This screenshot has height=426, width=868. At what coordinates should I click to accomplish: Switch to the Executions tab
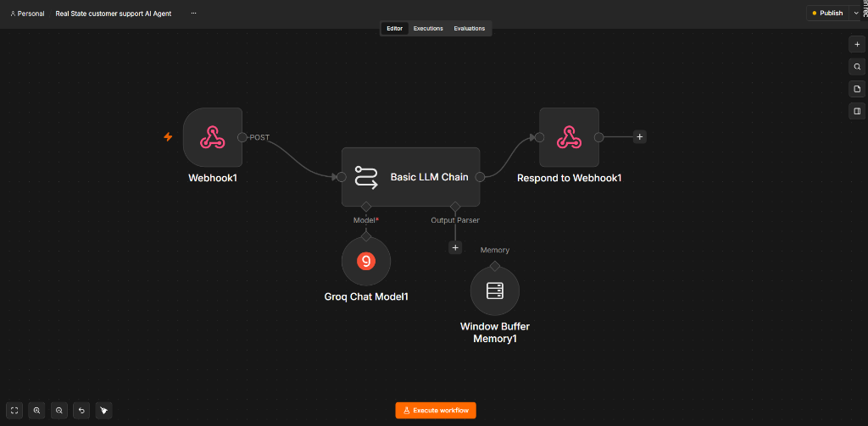pyautogui.click(x=428, y=28)
